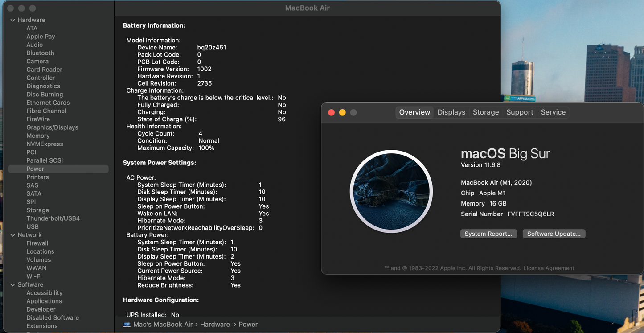
Task: Switch to the Displays tab
Action: click(451, 112)
